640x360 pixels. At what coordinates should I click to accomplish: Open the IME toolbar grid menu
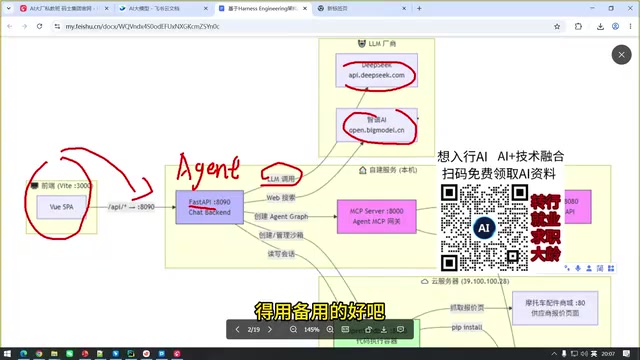click(611, 268)
